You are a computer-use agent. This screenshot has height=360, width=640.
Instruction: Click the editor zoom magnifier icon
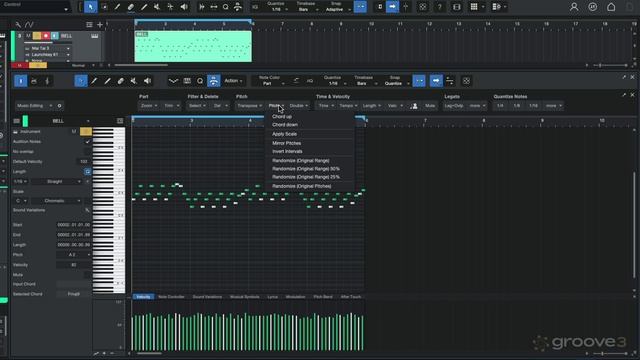(200, 81)
